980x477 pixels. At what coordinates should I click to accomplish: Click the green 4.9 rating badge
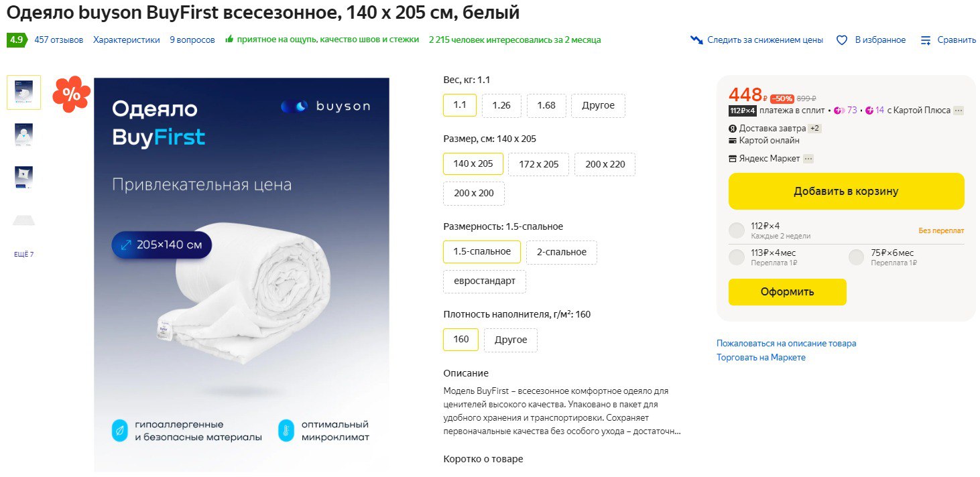(16, 40)
